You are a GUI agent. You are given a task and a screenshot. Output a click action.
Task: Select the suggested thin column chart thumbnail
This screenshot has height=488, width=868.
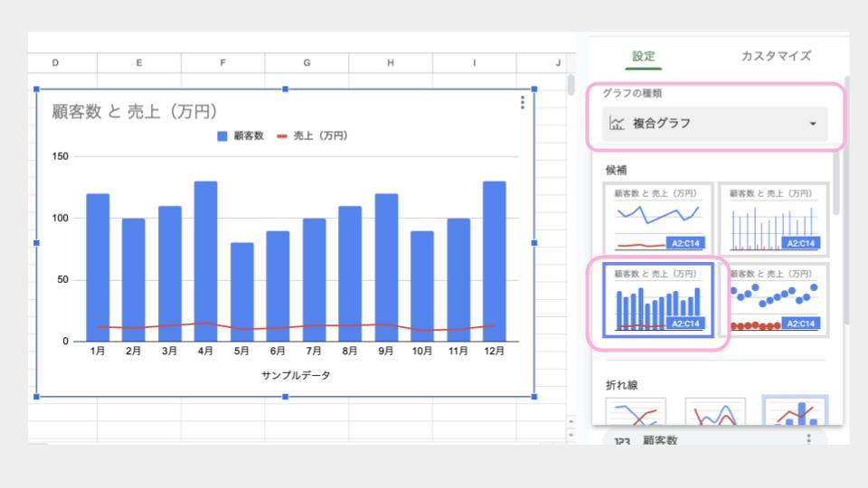click(775, 218)
